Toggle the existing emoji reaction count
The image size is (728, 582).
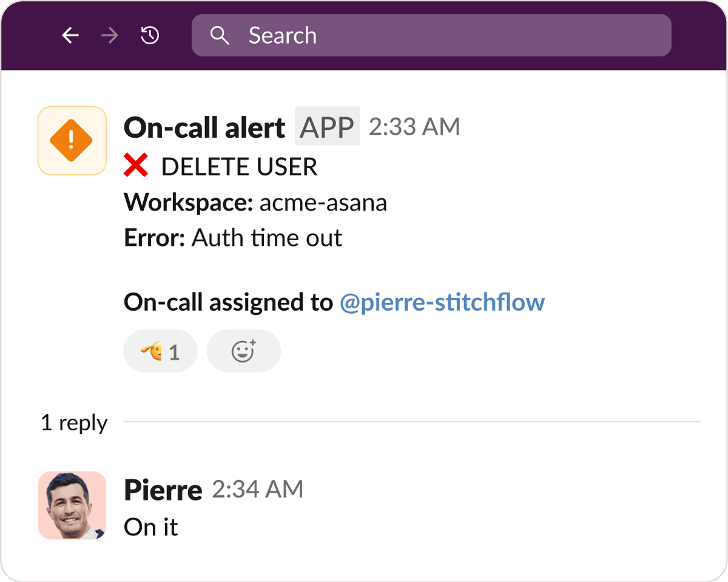pos(160,351)
